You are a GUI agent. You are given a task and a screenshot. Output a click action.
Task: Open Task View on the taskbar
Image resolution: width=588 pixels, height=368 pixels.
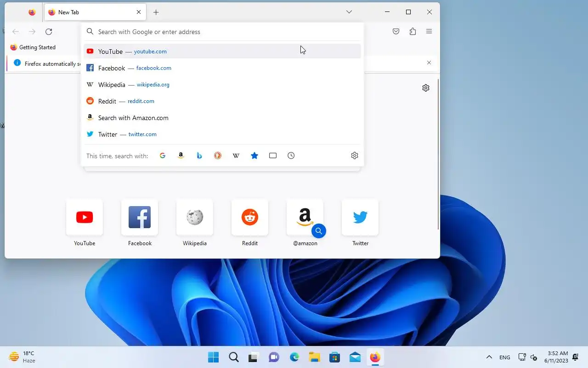[254, 357]
